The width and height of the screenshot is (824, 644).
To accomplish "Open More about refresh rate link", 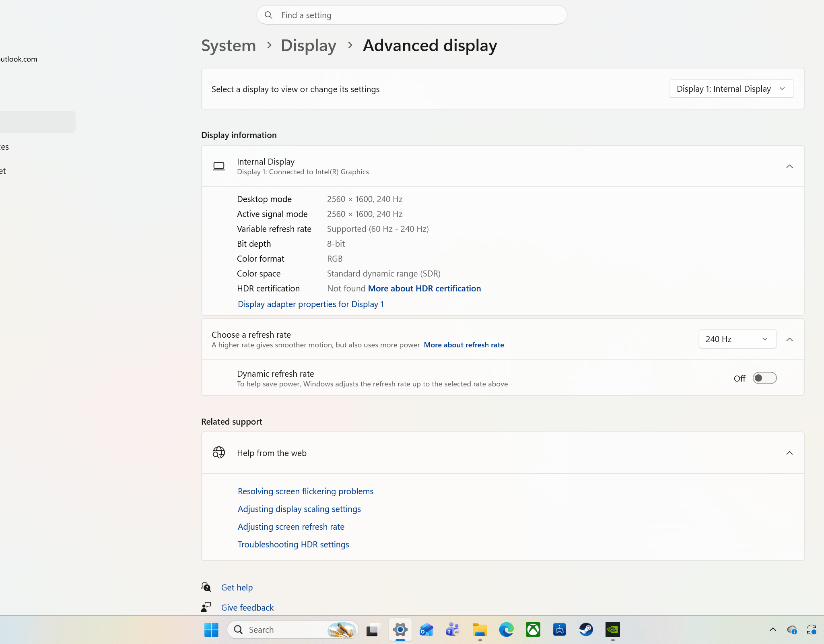I will (x=464, y=345).
